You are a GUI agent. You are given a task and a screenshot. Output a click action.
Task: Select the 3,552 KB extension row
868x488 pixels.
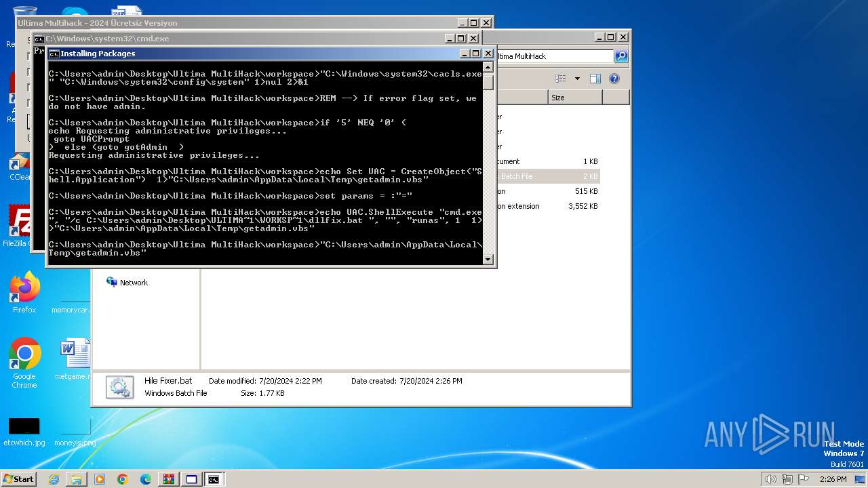tap(547, 206)
